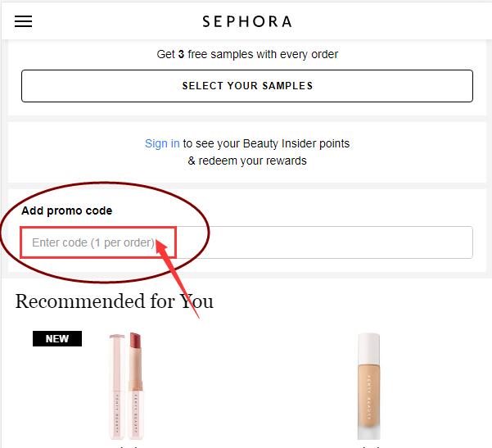Click the SELECT YOUR SAMPLES button

pos(247,86)
